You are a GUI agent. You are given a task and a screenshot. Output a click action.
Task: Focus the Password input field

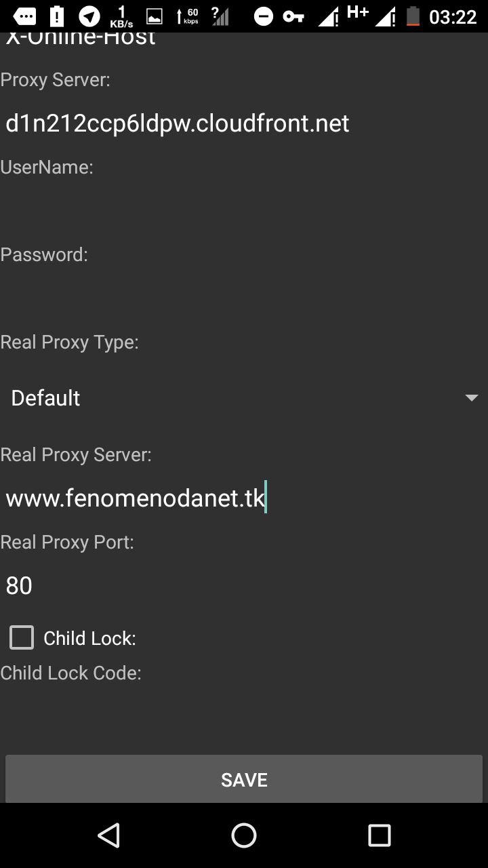pos(244,297)
